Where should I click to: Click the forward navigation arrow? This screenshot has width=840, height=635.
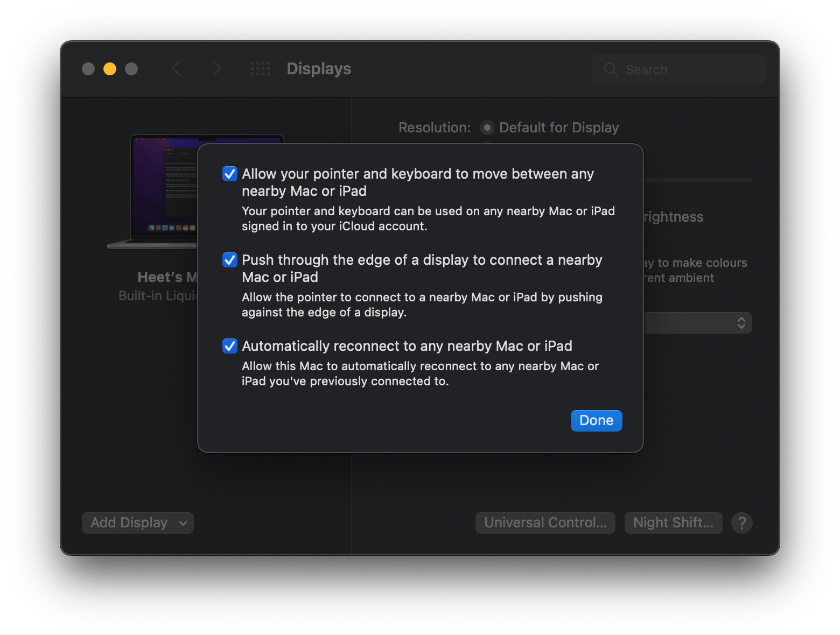(216, 68)
